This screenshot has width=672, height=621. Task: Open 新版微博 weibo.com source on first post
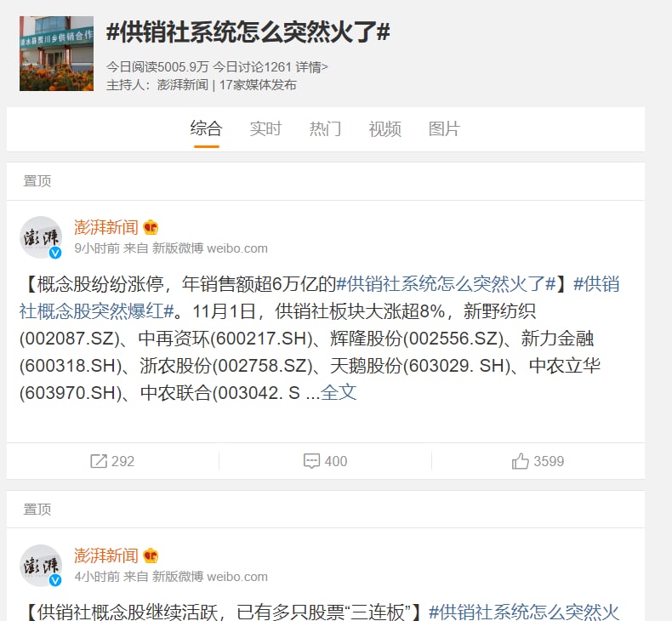click(210, 248)
